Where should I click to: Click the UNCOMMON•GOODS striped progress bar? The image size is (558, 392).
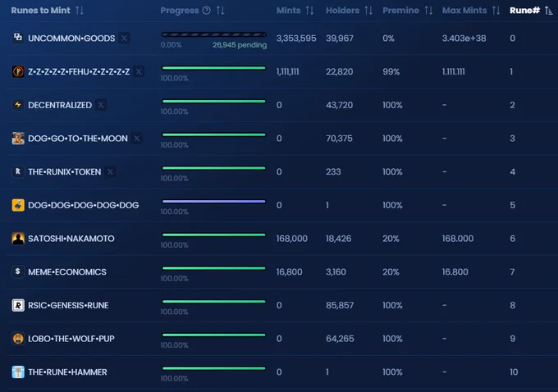tap(214, 34)
